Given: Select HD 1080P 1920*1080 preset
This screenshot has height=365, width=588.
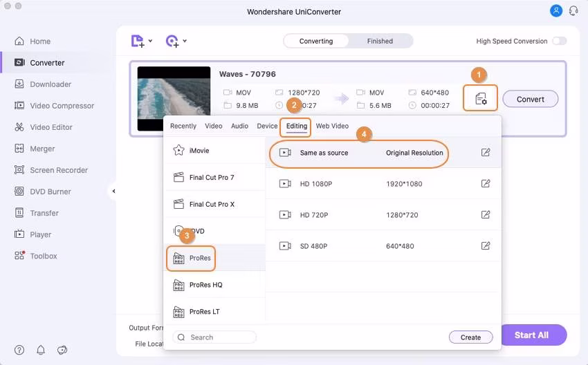Looking at the screenshot, I should [x=383, y=184].
